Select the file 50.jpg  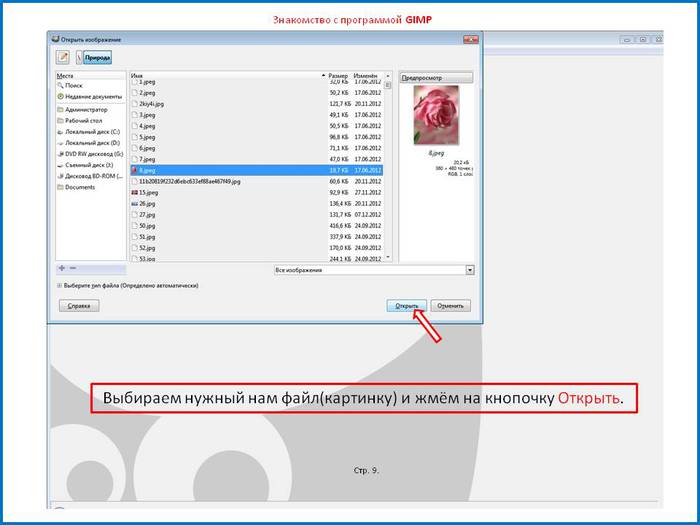click(x=257, y=226)
